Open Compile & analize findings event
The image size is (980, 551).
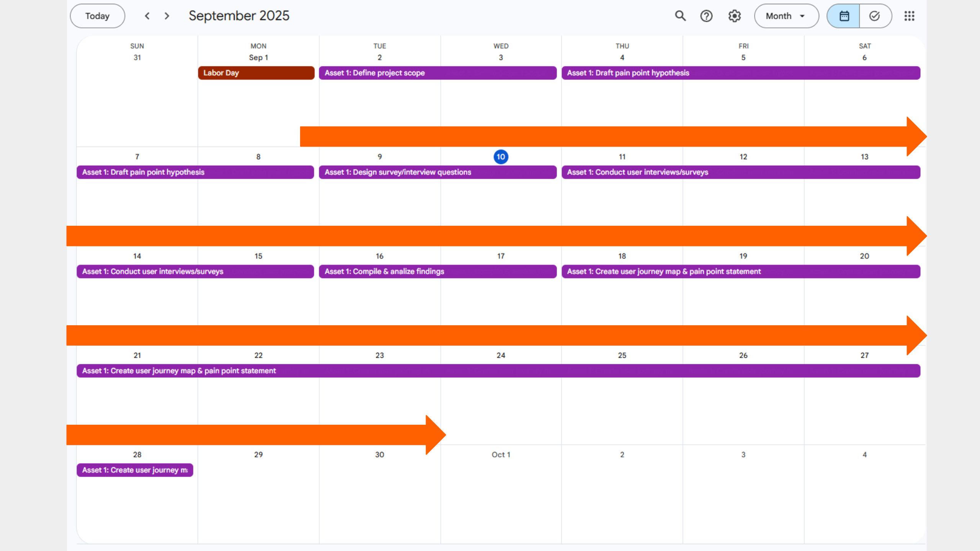pyautogui.click(x=437, y=271)
